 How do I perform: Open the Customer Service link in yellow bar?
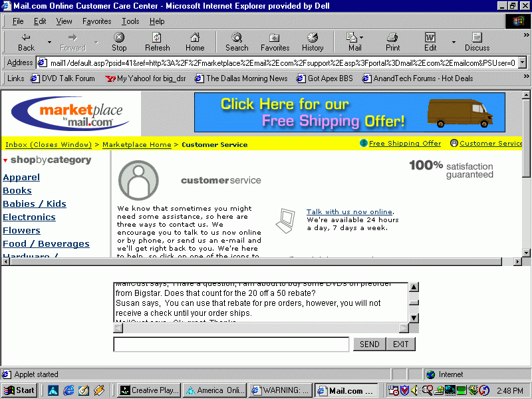tap(491, 144)
